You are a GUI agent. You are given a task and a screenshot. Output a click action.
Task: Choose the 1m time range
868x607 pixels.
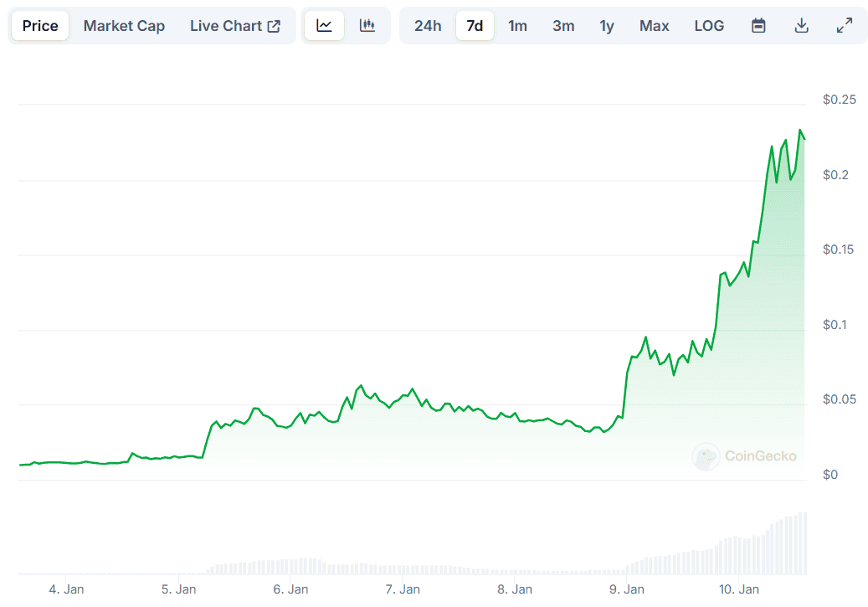point(518,26)
